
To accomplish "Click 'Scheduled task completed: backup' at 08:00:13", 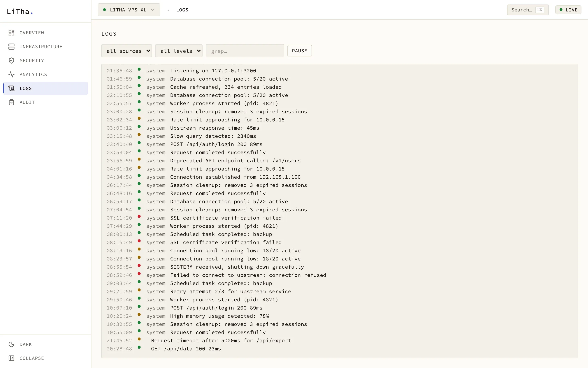I will [221, 234].
